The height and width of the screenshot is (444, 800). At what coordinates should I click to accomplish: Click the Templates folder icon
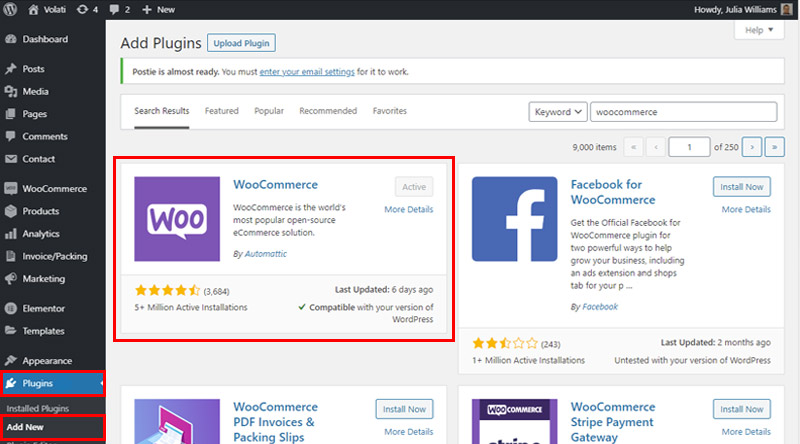coord(11,331)
